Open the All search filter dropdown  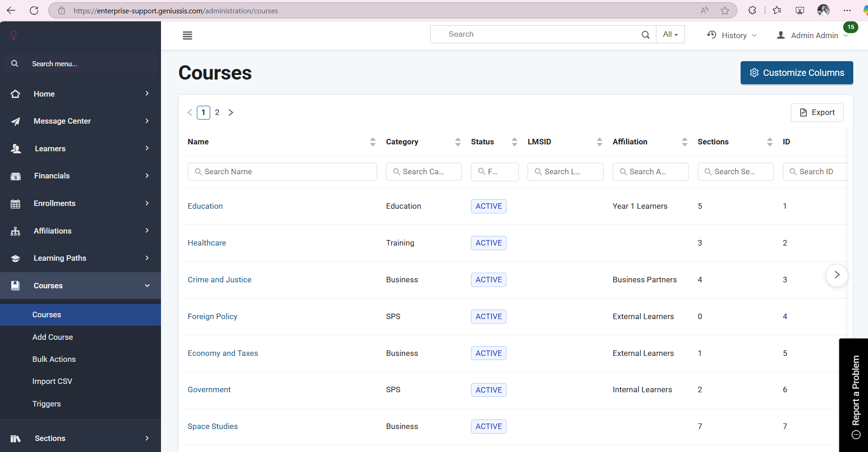pyautogui.click(x=670, y=34)
